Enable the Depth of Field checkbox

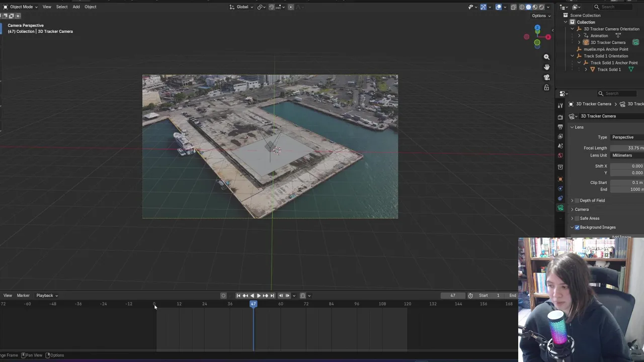pos(577,201)
